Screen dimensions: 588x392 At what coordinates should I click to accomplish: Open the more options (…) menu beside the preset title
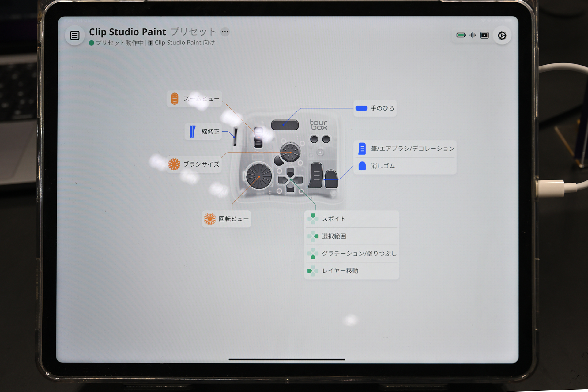coord(225,32)
